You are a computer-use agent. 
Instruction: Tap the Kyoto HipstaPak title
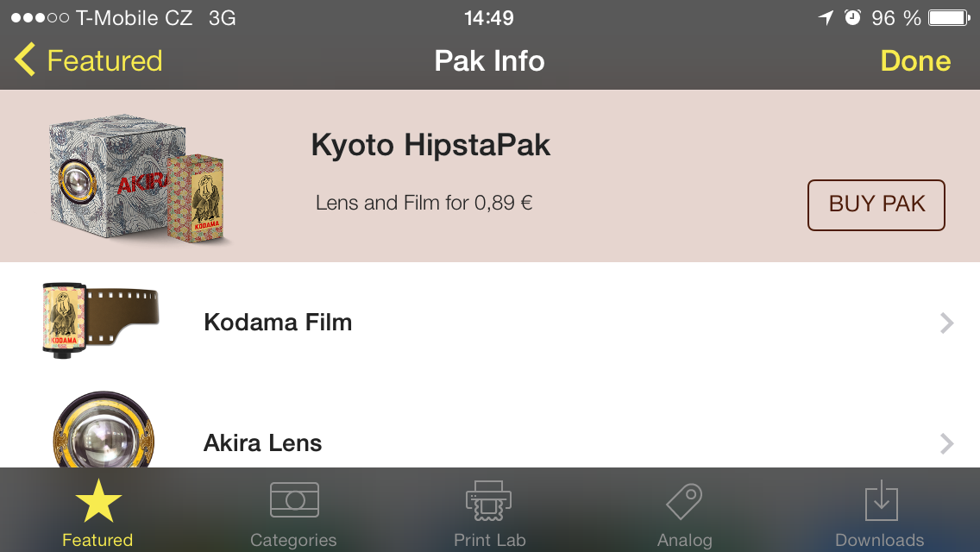(430, 145)
